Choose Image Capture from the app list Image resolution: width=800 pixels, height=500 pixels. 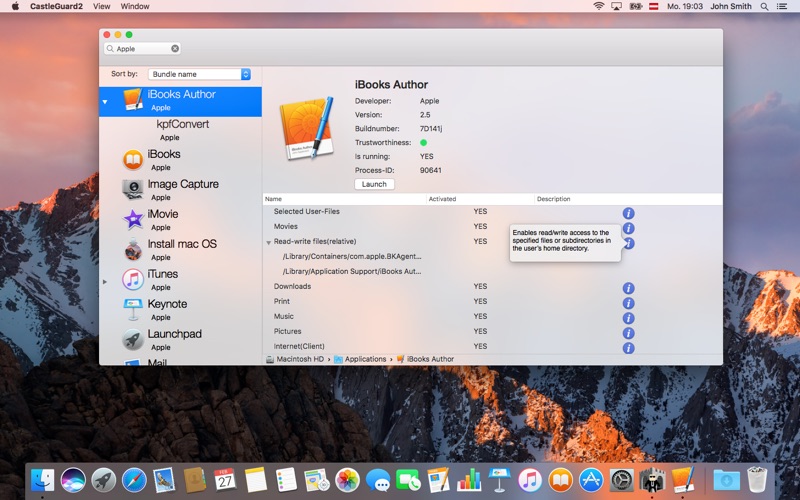180,189
